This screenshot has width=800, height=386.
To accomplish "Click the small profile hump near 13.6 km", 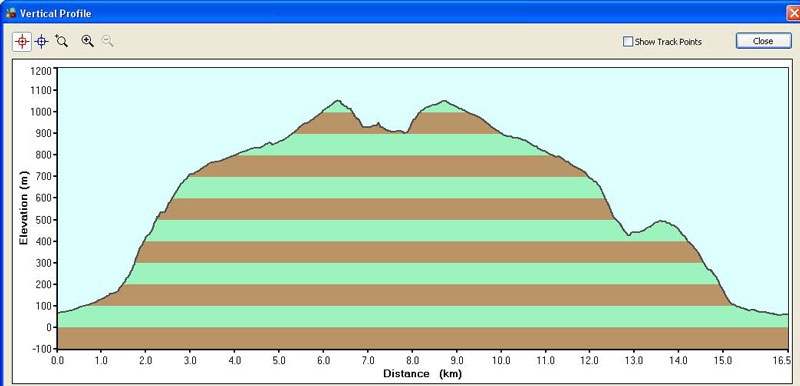I will (661, 221).
